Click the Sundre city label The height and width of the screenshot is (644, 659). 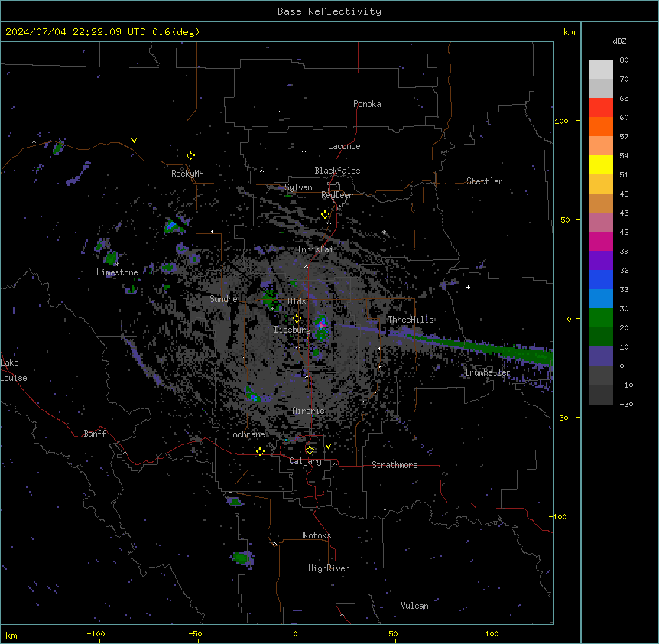pos(223,299)
